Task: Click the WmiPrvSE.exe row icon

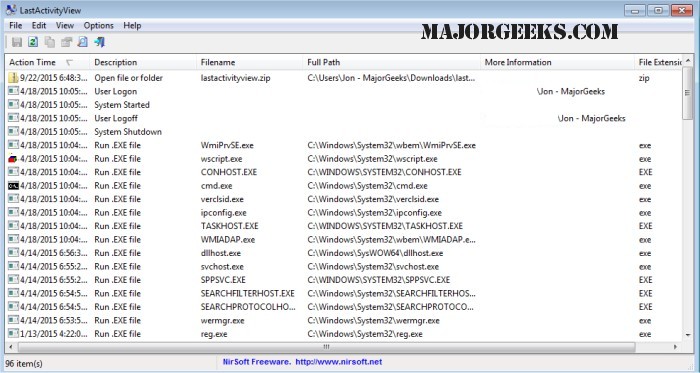Action: pyautogui.click(x=13, y=145)
